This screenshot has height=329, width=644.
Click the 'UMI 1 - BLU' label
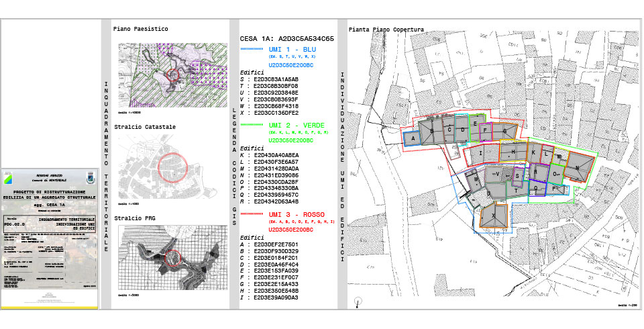click(292, 50)
